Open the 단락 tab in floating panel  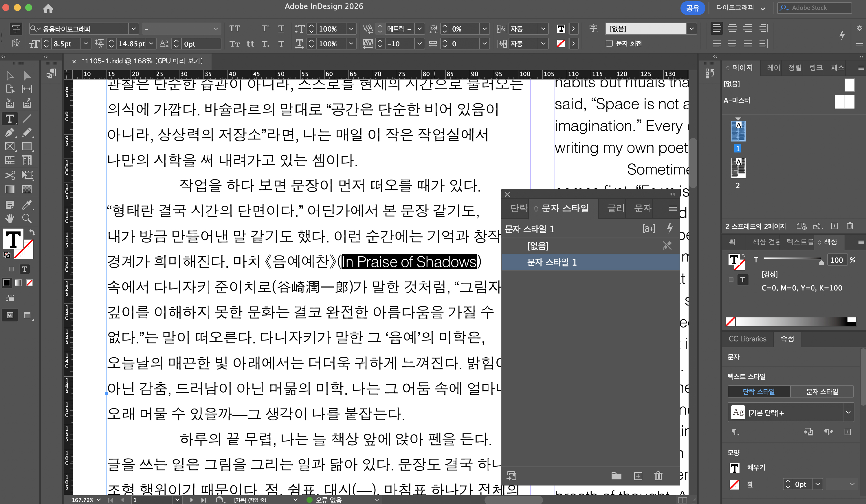coord(519,208)
